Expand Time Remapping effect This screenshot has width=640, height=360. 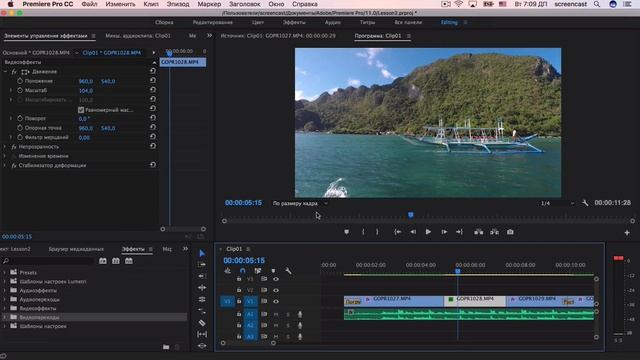[5, 156]
